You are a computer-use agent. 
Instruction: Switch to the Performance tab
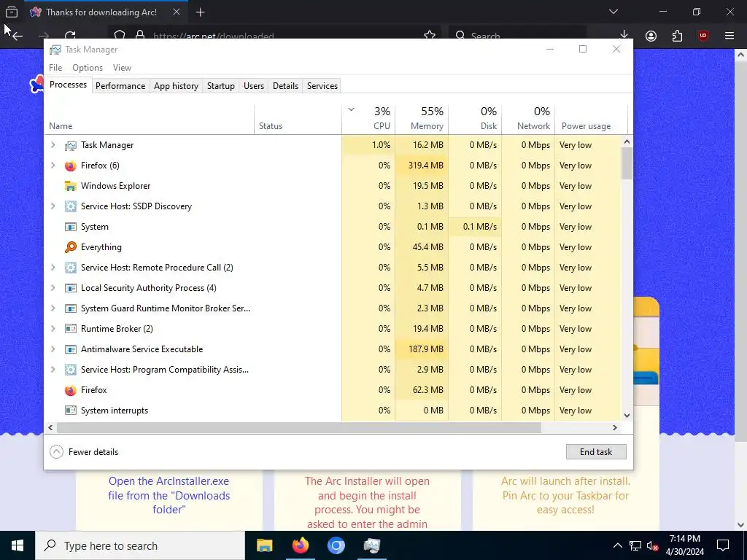tap(120, 86)
